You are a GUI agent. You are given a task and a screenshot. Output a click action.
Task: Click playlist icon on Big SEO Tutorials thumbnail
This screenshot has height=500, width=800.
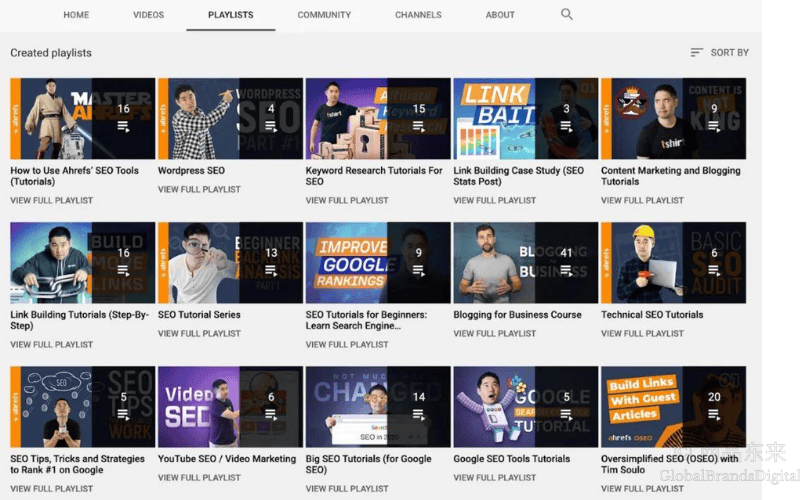[418, 415]
